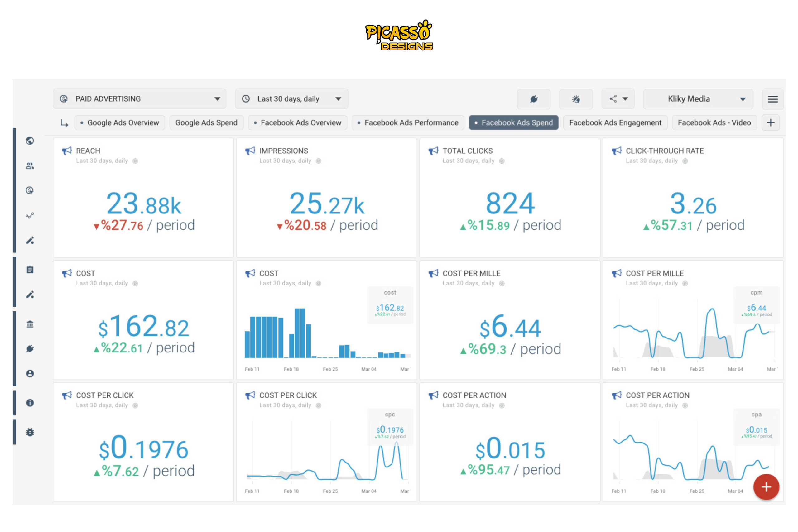
Task: Click the plug icon toolbar button
Action: pos(534,99)
